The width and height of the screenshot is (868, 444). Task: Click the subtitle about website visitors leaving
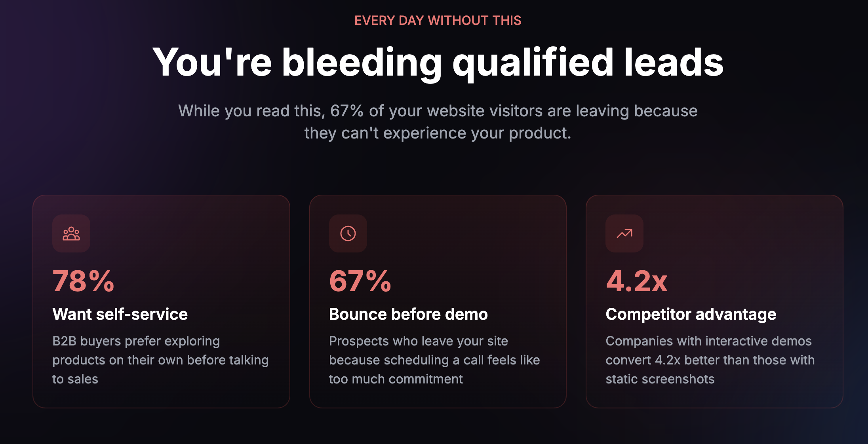438,121
